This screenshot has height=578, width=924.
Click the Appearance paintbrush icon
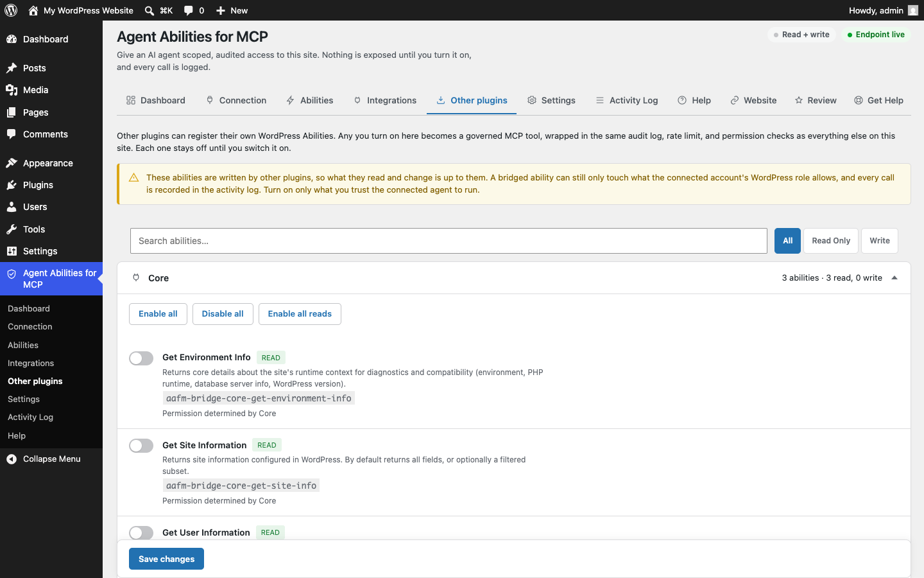(x=12, y=163)
